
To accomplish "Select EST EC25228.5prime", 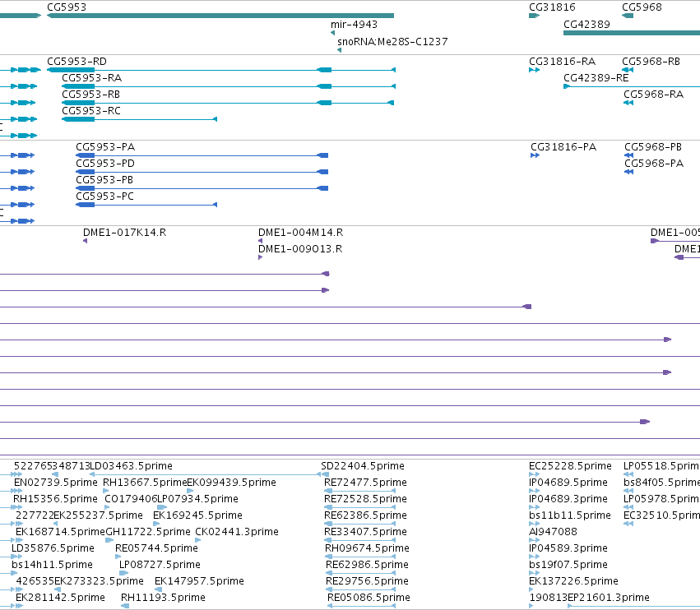I will pyautogui.click(x=570, y=466).
